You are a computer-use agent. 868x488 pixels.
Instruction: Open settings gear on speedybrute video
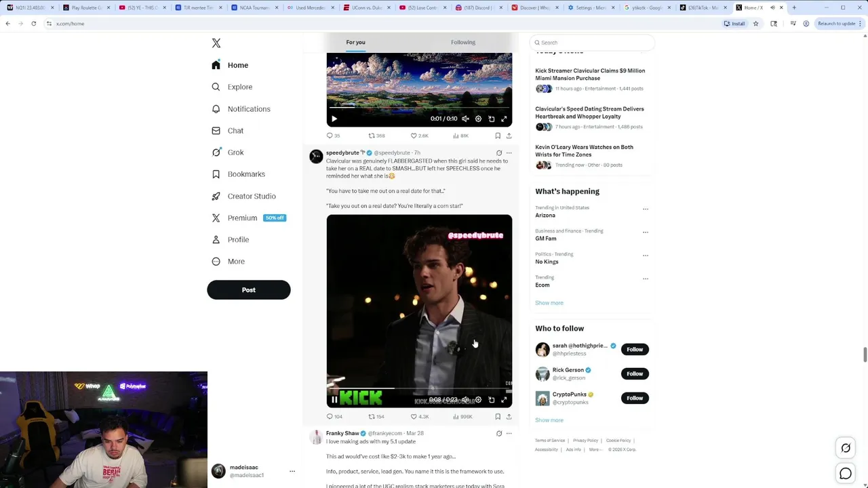point(478,400)
